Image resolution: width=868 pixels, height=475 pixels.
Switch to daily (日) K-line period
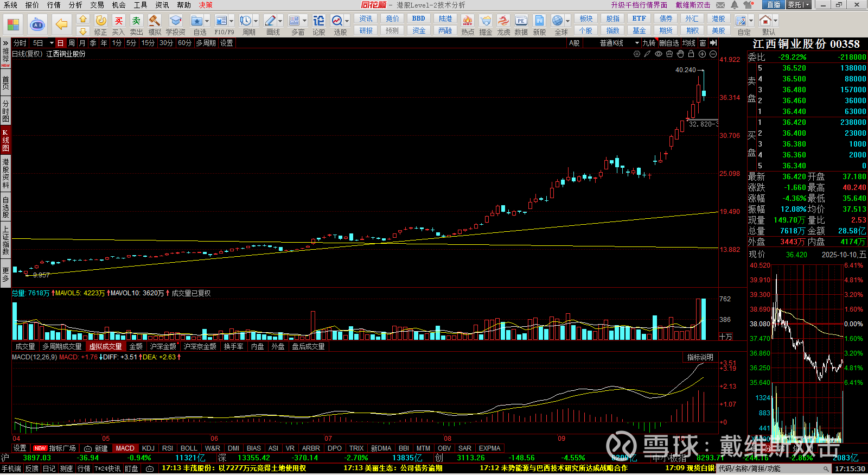pos(60,43)
